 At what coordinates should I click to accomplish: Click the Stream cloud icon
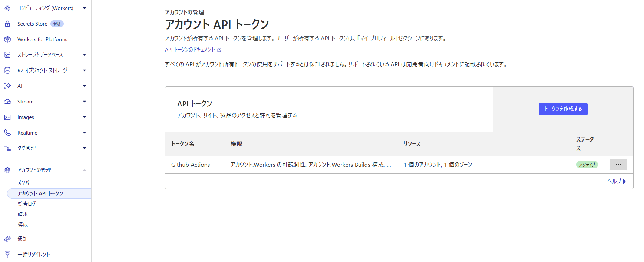(7, 102)
